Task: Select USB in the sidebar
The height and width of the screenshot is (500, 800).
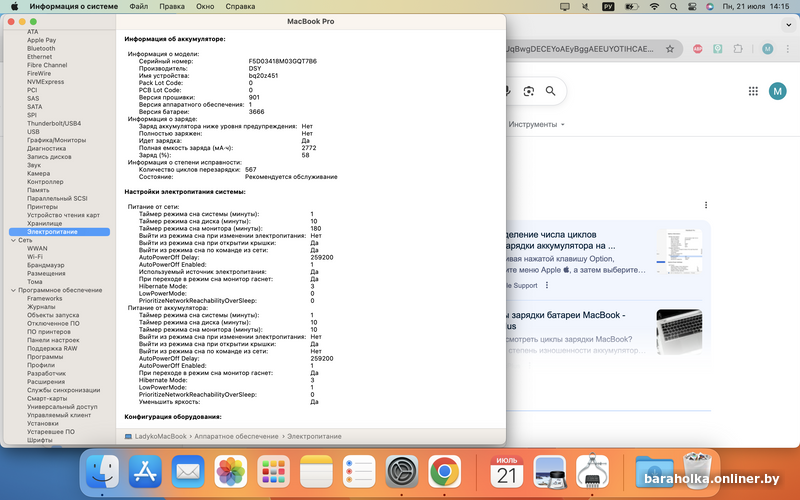Action: tap(33, 132)
